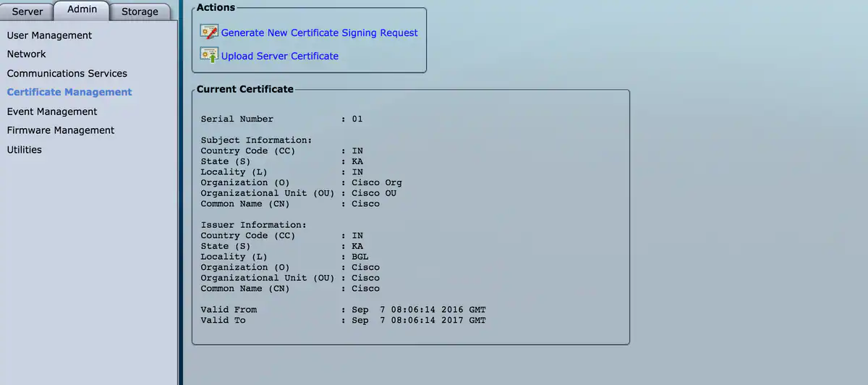This screenshot has height=385, width=868.
Task: Open the Upload Server Certificate link
Action: [x=280, y=56]
